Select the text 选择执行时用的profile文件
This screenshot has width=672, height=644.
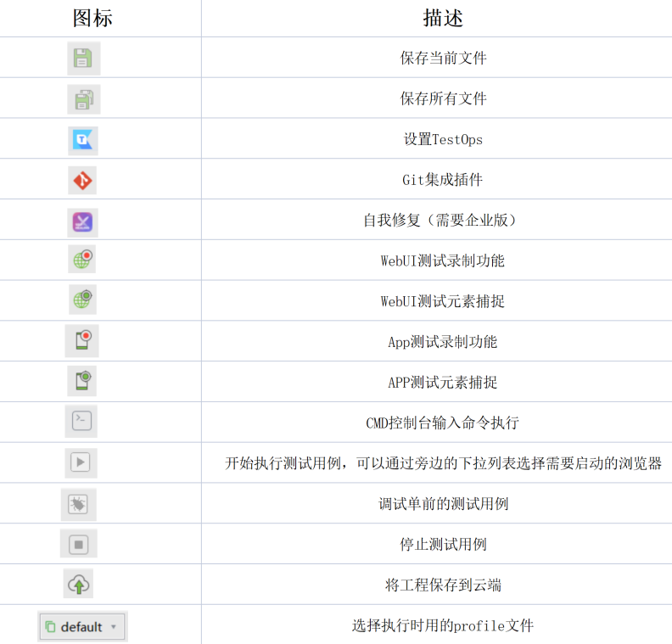tap(442, 625)
